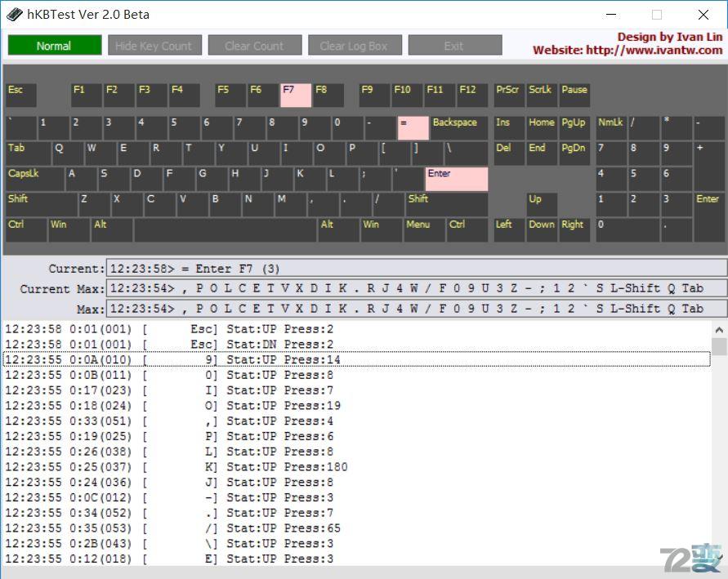This screenshot has width=728, height=579.
Task: Click the PrScr key
Action: coord(508,95)
